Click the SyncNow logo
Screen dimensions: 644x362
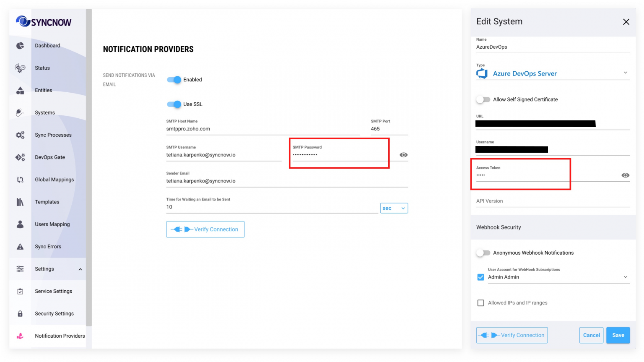[44, 21]
